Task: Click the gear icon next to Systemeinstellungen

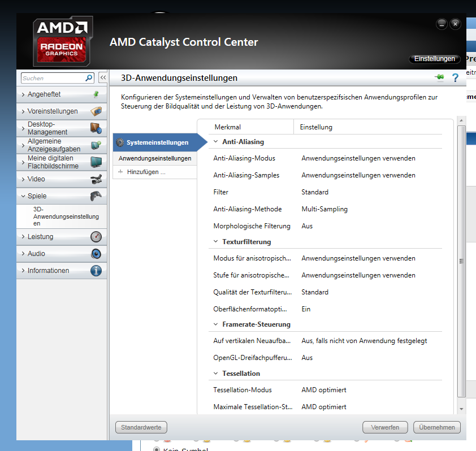Action: (120, 142)
